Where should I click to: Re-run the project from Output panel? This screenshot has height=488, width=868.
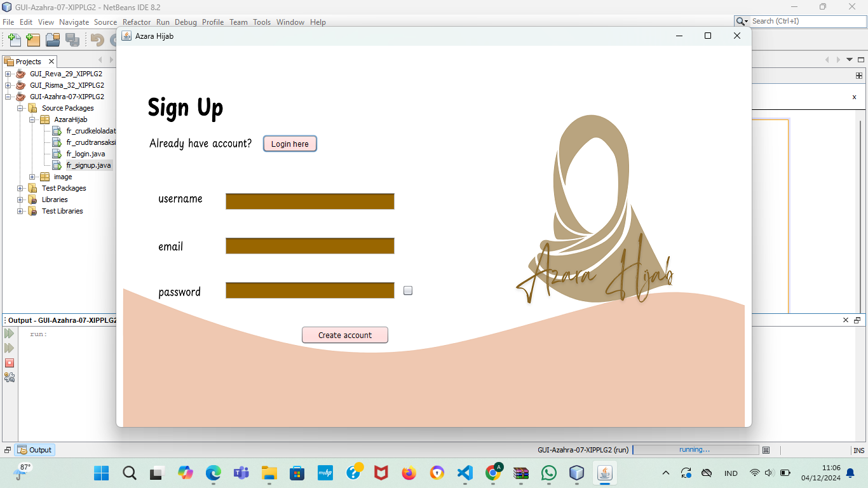(9, 334)
